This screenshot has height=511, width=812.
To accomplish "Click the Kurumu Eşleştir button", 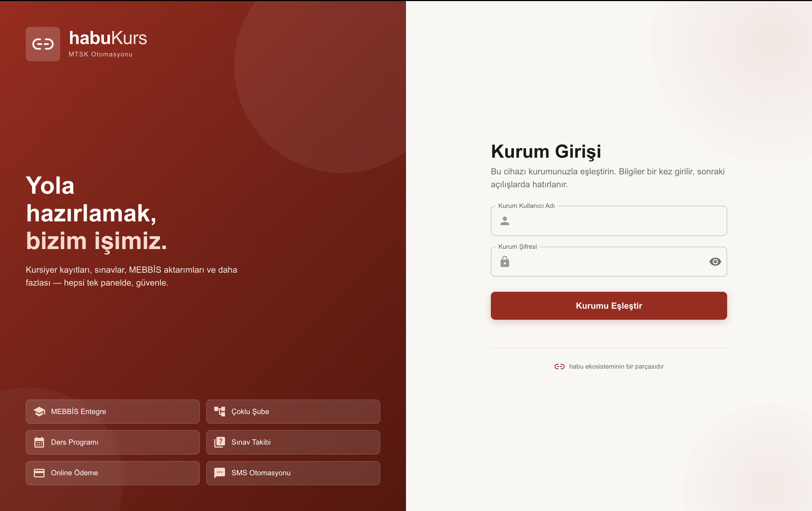I will 609,305.
